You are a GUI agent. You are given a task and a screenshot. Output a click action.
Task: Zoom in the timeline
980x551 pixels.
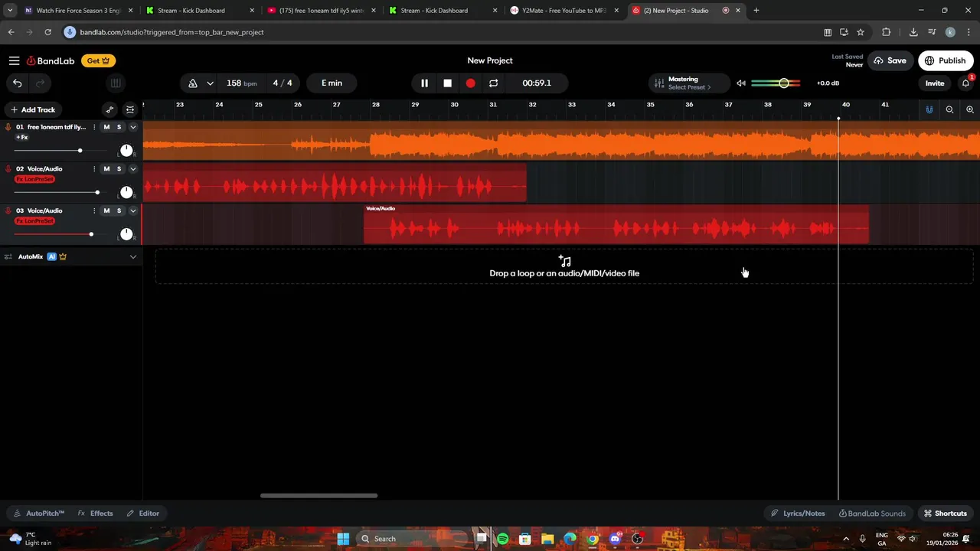click(969, 109)
